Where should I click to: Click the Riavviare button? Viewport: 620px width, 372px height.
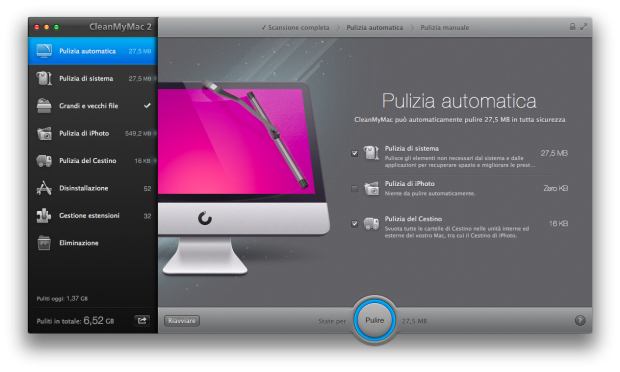point(182,321)
